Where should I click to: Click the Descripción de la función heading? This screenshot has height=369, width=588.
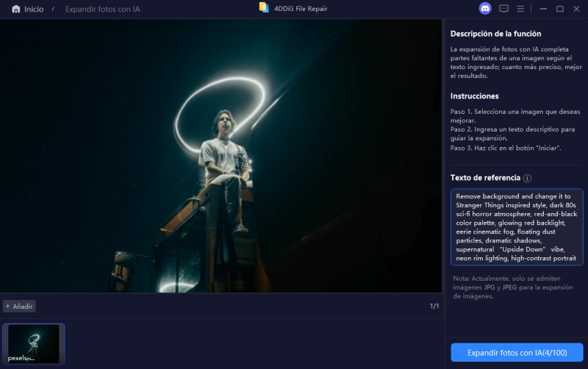[x=495, y=34]
